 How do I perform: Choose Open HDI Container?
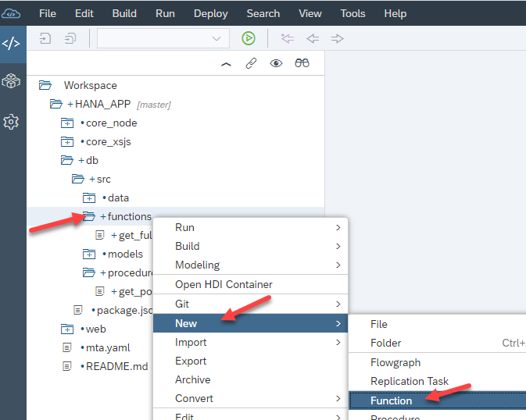tap(250, 284)
